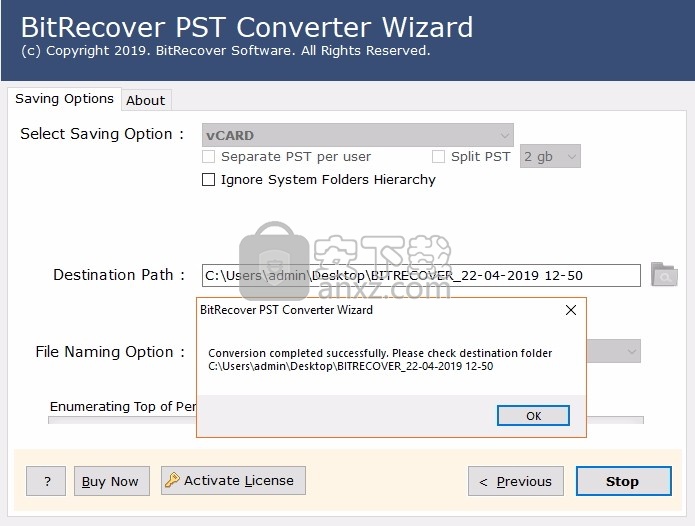This screenshot has height=526, width=695.
Task: Click the dialog title 'BitRecover PST Converter Wizard'
Action: pyautogui.click(x=286, y=310)
